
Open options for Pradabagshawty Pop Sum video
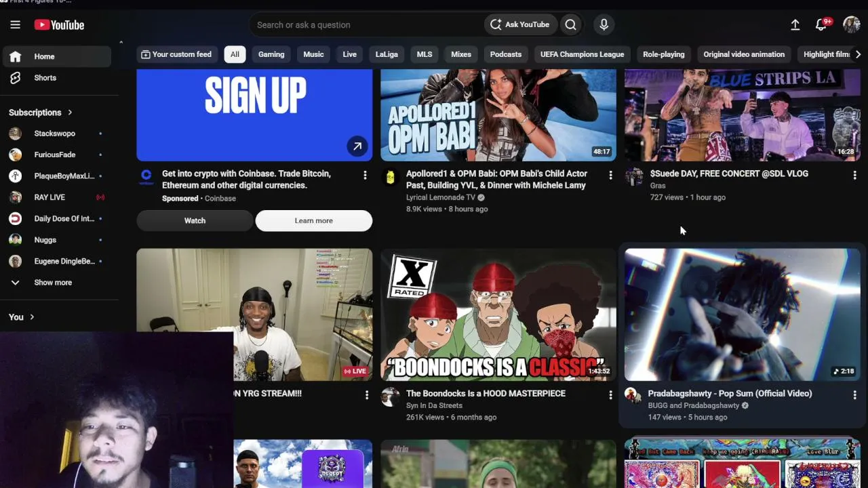854,395
